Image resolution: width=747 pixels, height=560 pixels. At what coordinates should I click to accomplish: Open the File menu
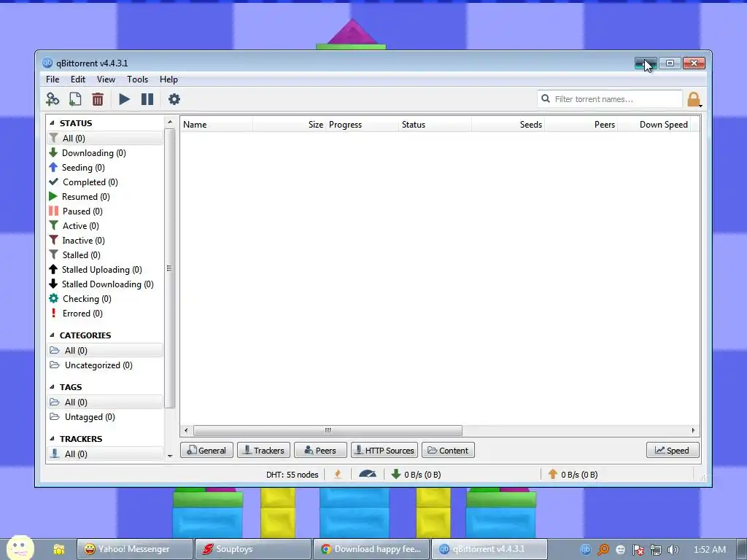tap(53, 79)
